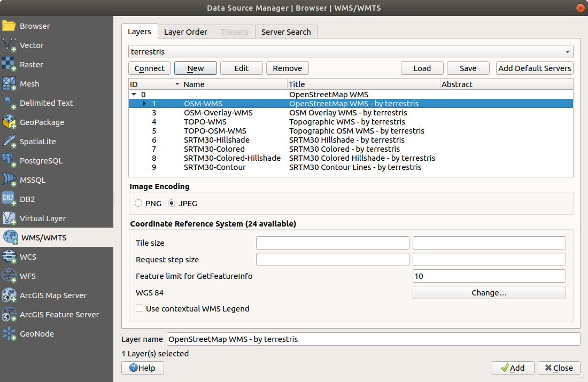Click the Mesh layer icon
This screenshot has width=588, height=382.
(x=10, y=84)
